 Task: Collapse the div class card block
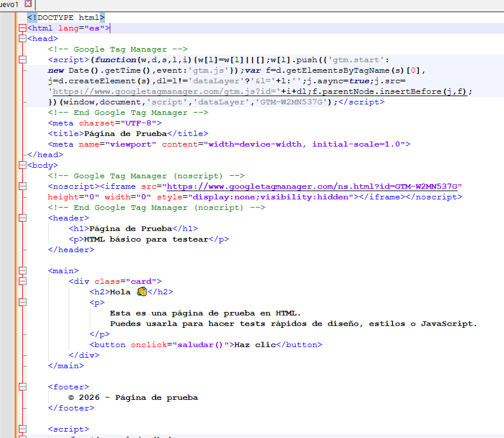(23, 281)
